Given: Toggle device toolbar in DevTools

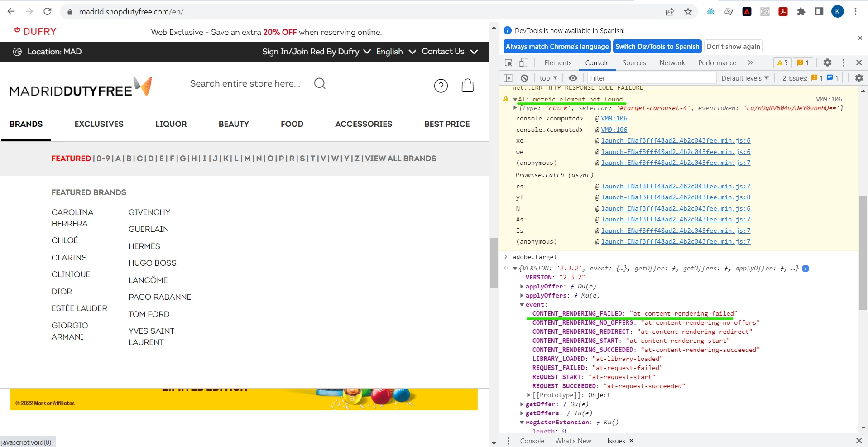Looking at the screenshot, I should [523, 63].
